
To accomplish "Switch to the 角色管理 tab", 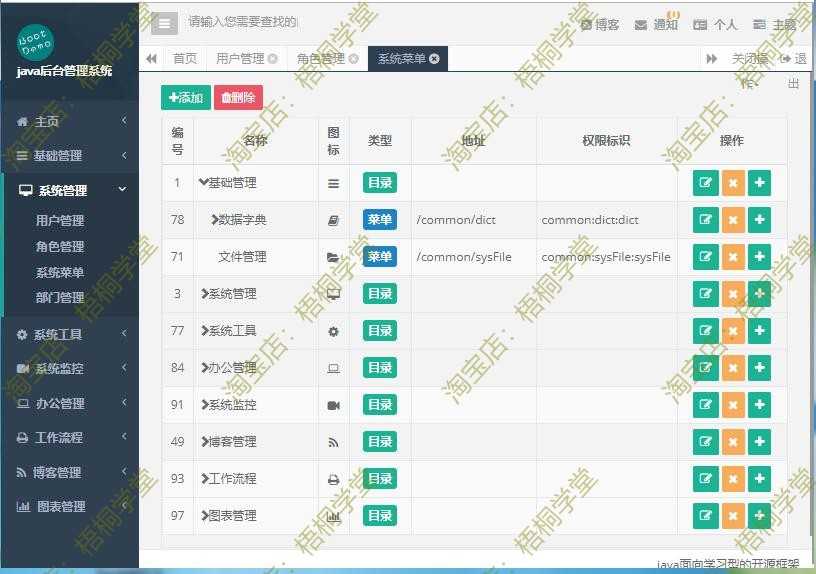I will pyautogui.click(x=321, y=59).
